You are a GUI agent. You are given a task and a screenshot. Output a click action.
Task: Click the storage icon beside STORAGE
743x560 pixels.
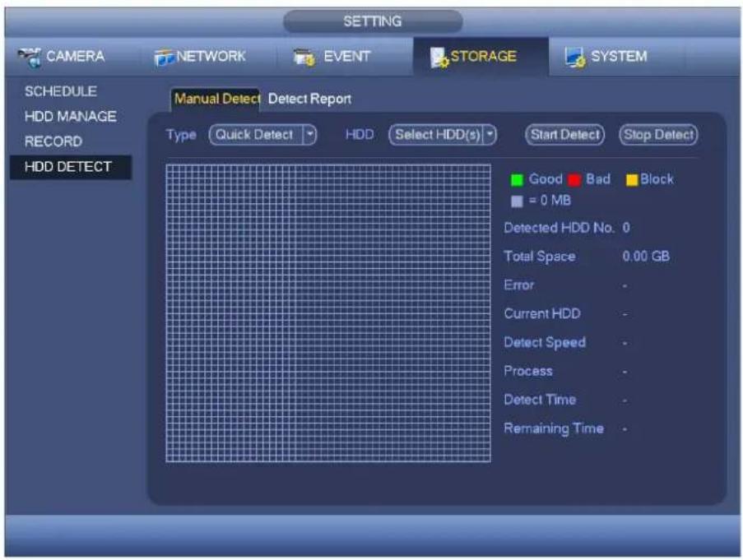coord(439,58)
